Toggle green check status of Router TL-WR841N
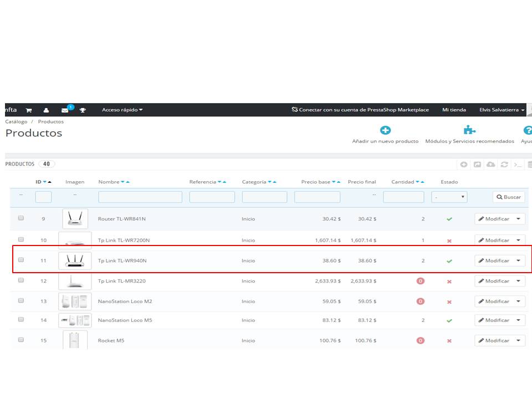This screenshot has width=532, height=399. [449, 219]
